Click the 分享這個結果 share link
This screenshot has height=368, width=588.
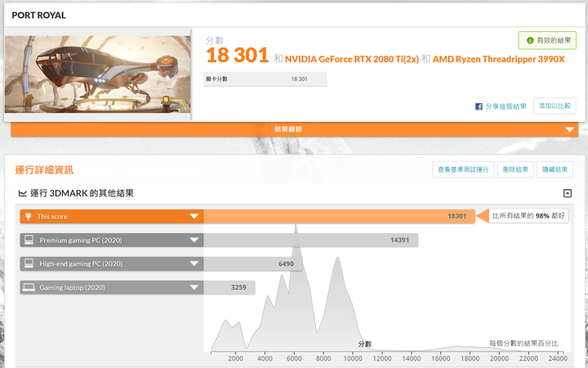tap(506, 106)
